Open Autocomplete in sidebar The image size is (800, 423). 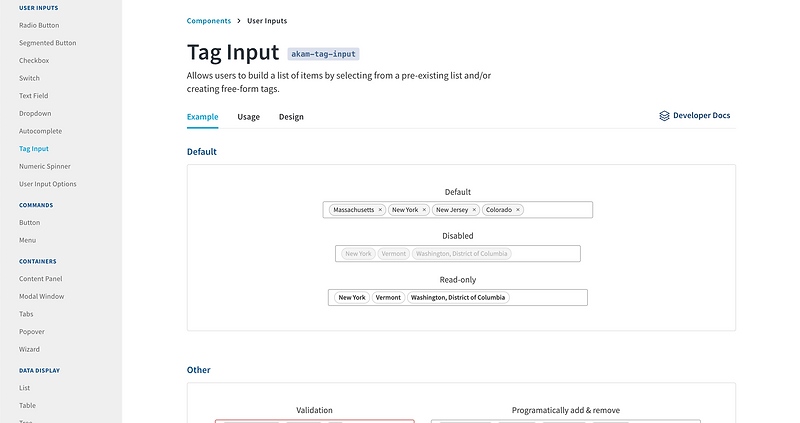click(40, 131)
